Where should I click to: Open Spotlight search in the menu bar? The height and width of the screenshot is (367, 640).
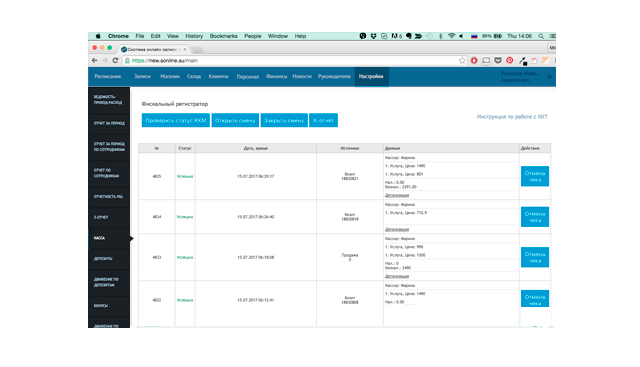pyautogui.click(x=541, y=36)
